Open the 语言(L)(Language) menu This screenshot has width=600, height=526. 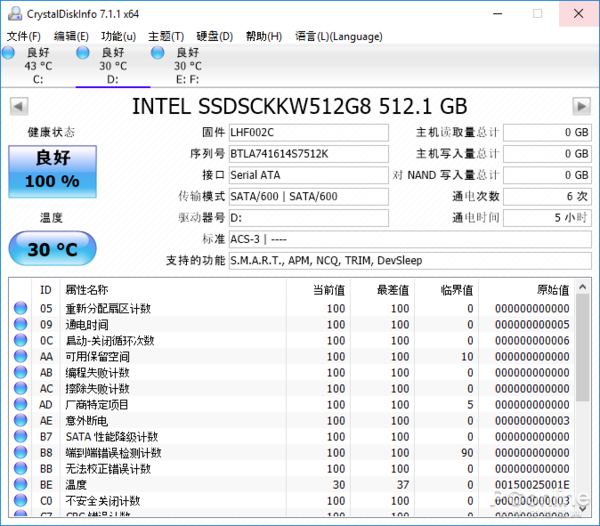pos(339,36)
